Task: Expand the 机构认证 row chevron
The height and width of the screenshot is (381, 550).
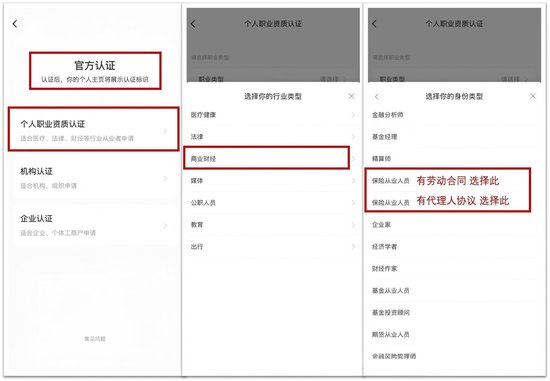Action: [165, 179]
